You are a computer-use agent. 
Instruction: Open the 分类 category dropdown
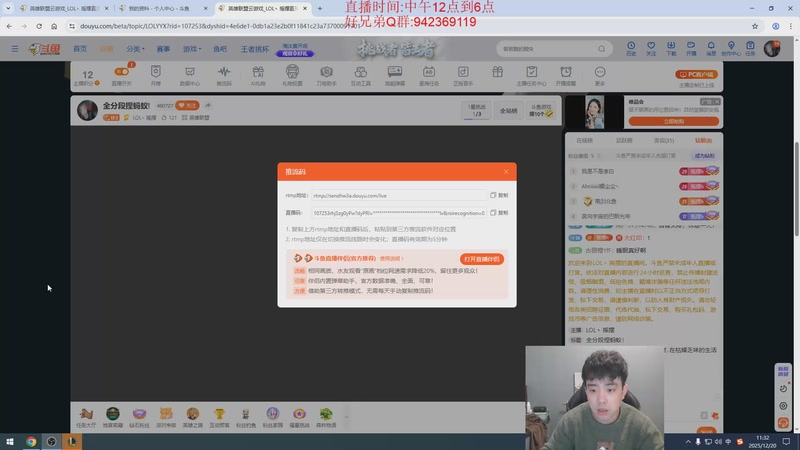[x=135, y=49]
